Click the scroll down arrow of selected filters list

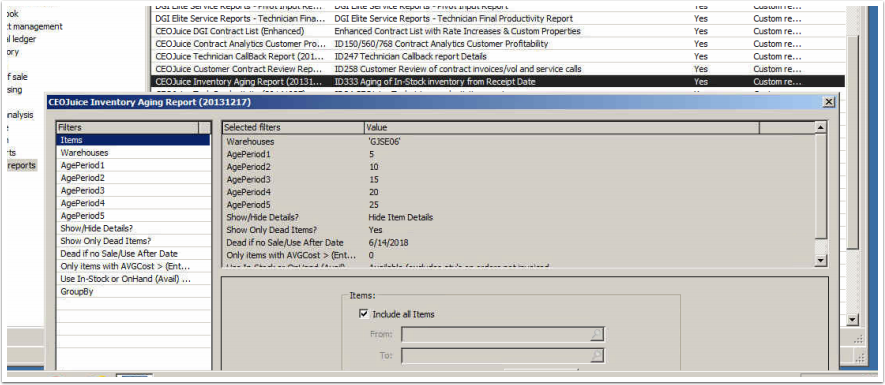pos(821,260)
